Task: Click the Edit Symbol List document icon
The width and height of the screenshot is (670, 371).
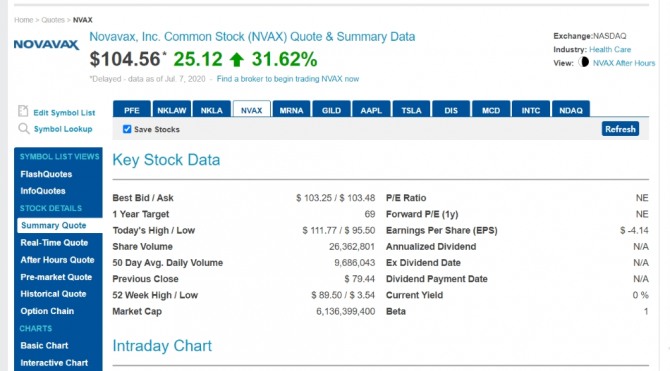Action: tap(23, 111)
